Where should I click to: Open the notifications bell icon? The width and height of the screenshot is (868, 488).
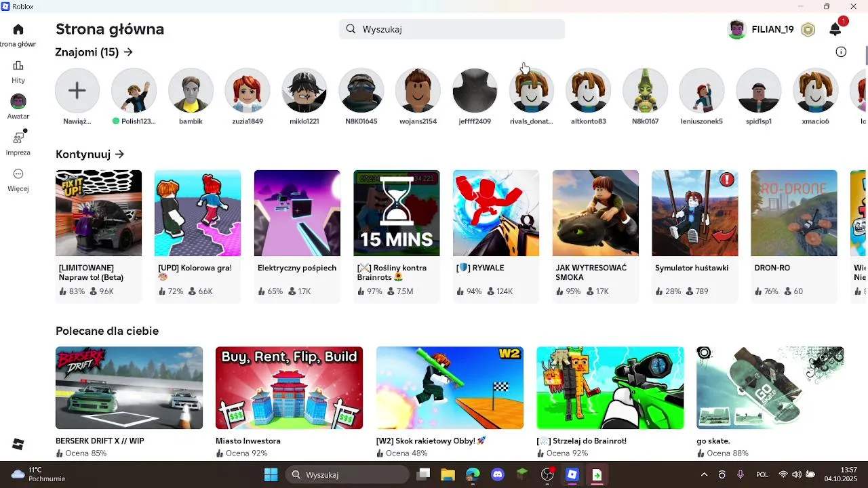(x=835, y=29)
